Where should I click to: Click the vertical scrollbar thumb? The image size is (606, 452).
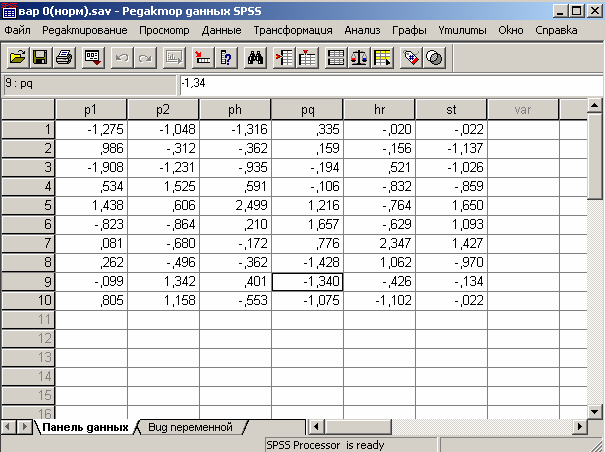point(594,156)
